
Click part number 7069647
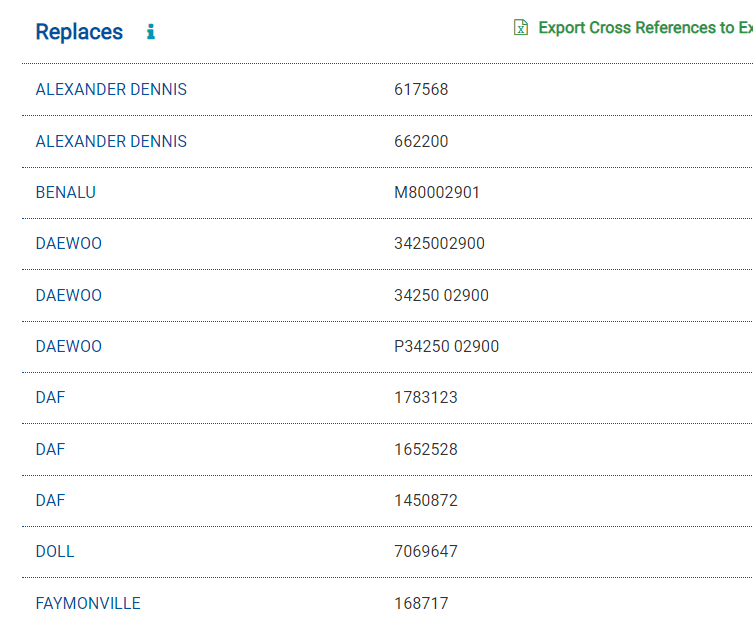pyautogui.click(x=426, y=551)
